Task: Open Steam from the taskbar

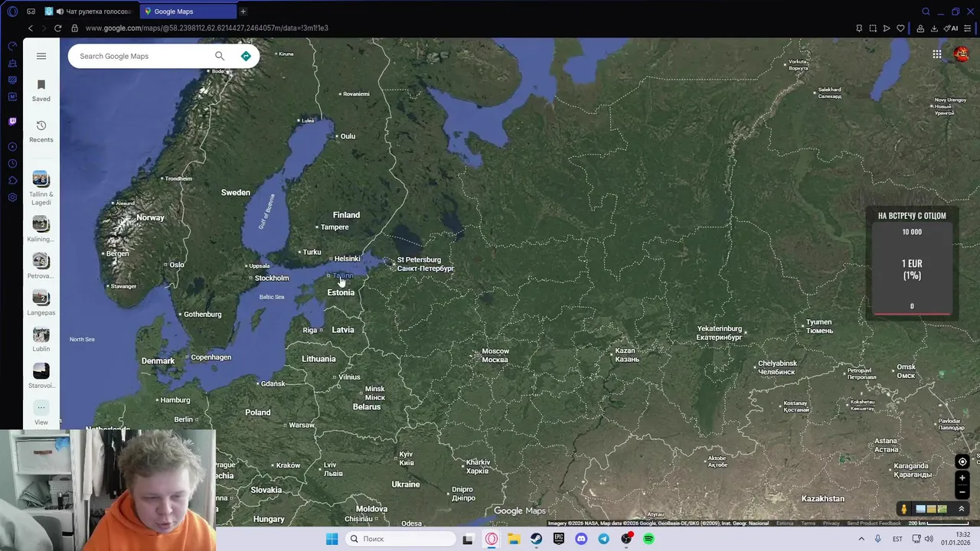Action: pyautogui.click(x=536, y=539)
